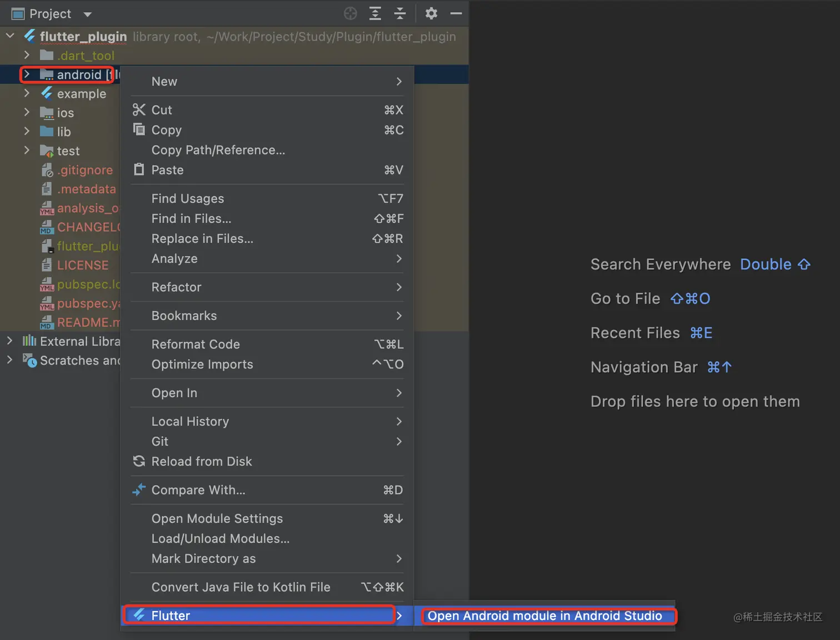Click the .gitignore file icon
840x640 pixels.
[x=47, y=170]
